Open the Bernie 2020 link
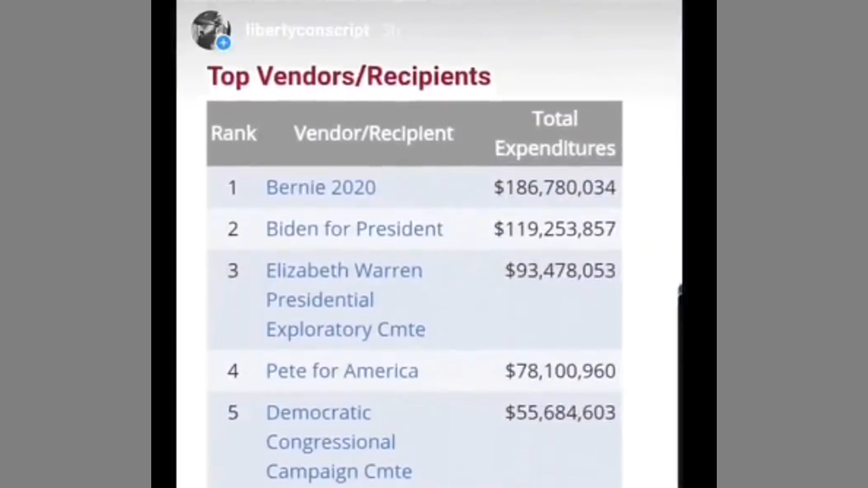Image resolution: width=868 pixels, height=488 pixels. pos(321,188)
